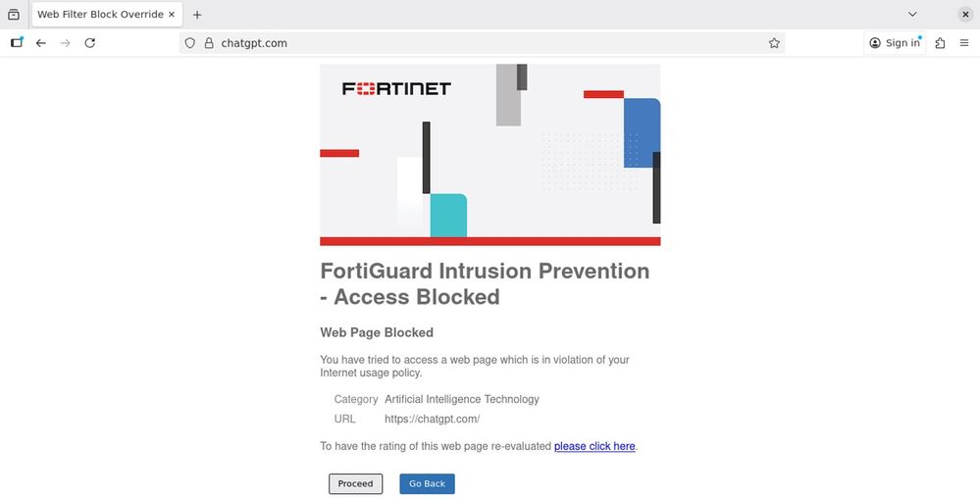Select the Web Filter Block Override tab
The image size is (980, 499).
click(98, 15)
